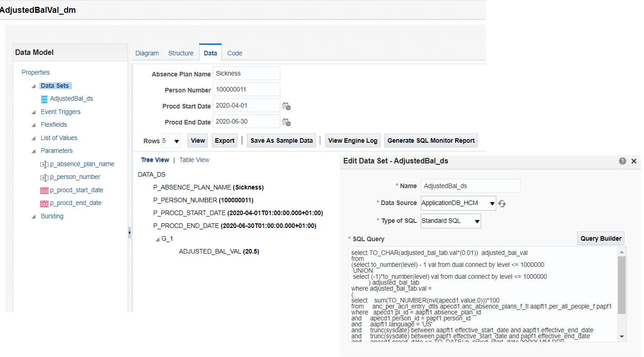Switch to the Diagram tab
Screen dimensions: 644x357
[147, 53]
